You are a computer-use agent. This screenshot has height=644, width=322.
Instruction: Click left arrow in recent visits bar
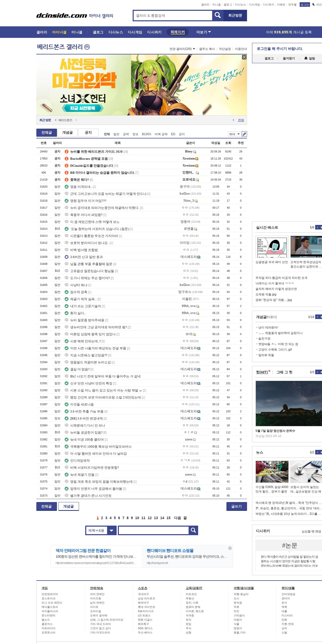point(55,120)
